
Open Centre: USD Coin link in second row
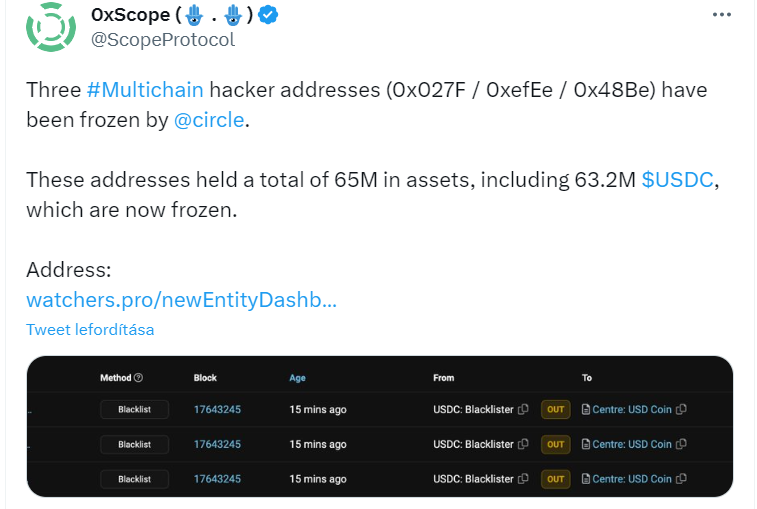(632, 444)
